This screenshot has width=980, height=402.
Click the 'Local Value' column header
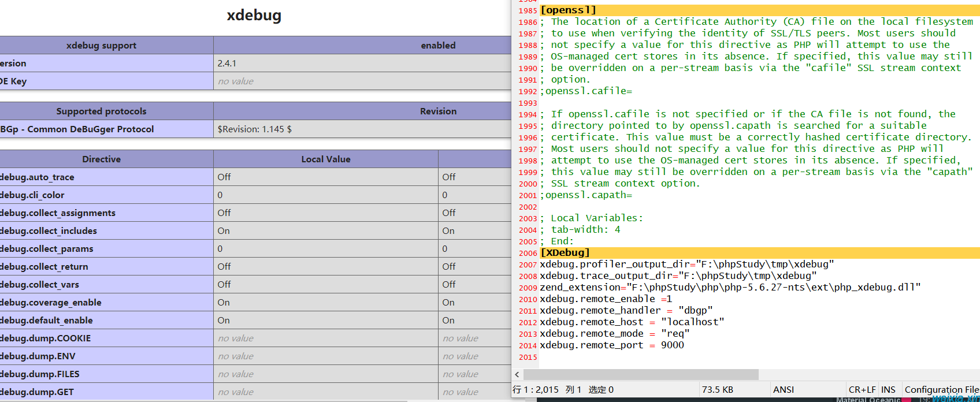(x=326, y=159)
